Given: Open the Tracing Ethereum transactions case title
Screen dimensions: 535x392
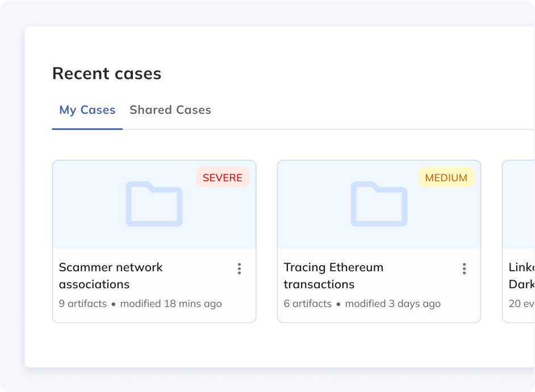Looking at the screenshot, I should (333, 276).
